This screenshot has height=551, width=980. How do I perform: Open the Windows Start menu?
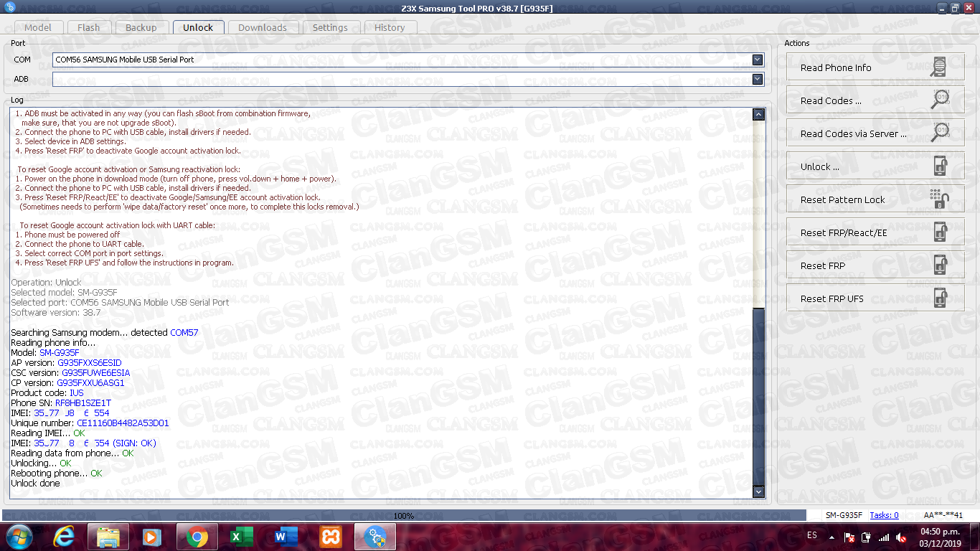coord(19,537)
